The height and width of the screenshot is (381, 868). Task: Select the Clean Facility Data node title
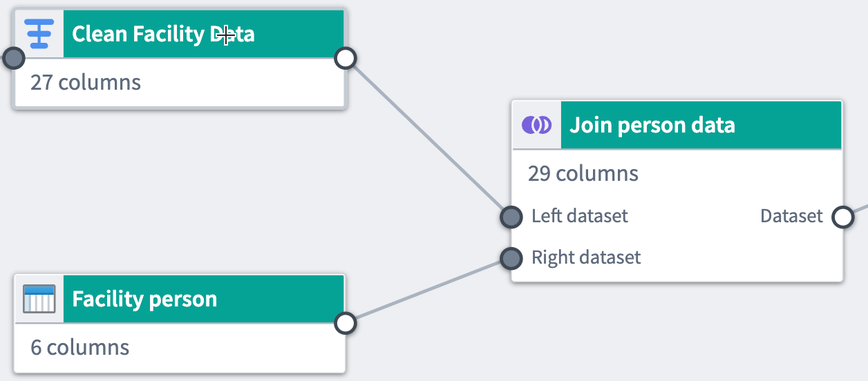coord(163,34)
